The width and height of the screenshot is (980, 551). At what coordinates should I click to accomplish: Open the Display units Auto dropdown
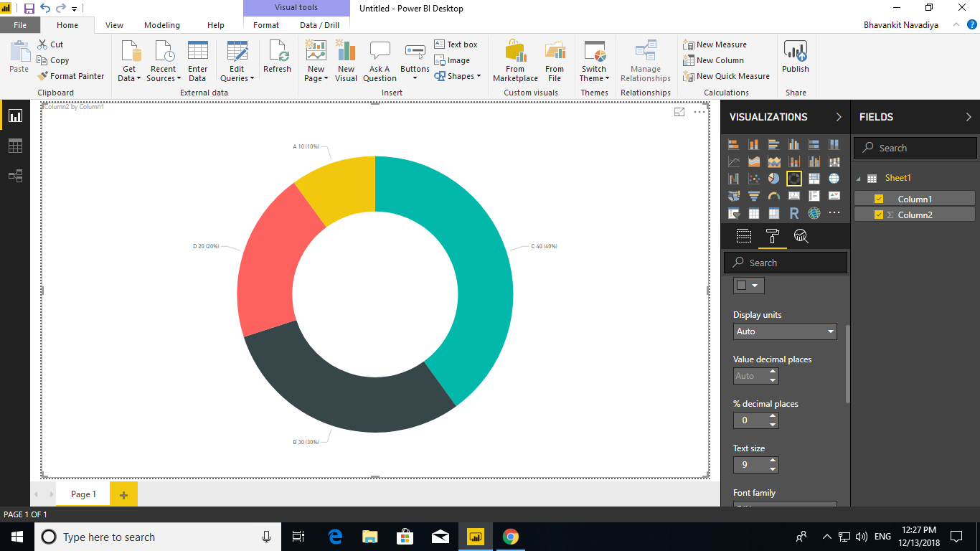coord(785,331)
